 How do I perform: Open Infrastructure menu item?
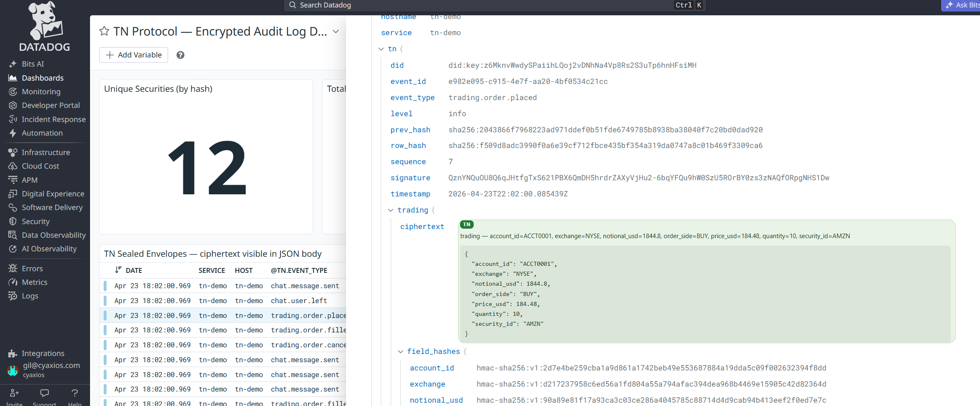(46, 153)
